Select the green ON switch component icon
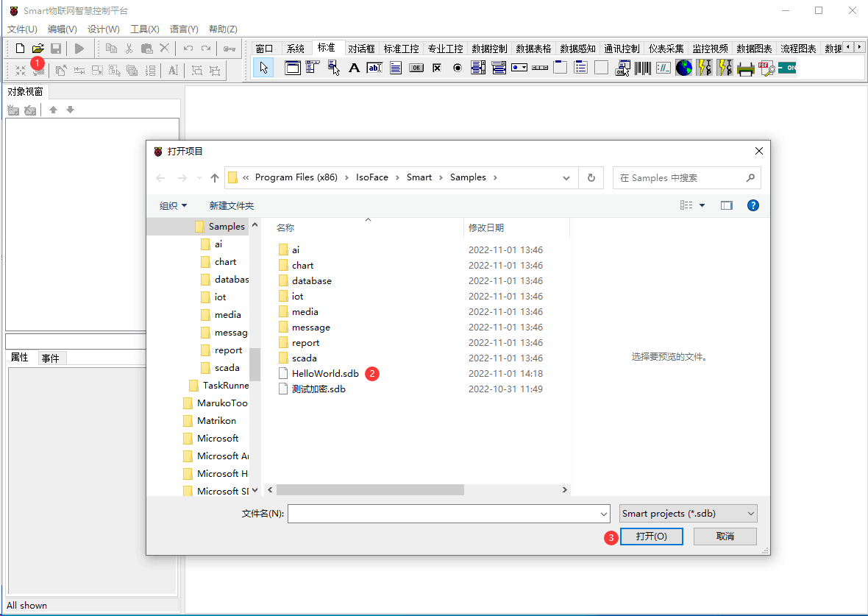This screenshot has width=868, height=616. 786,68
